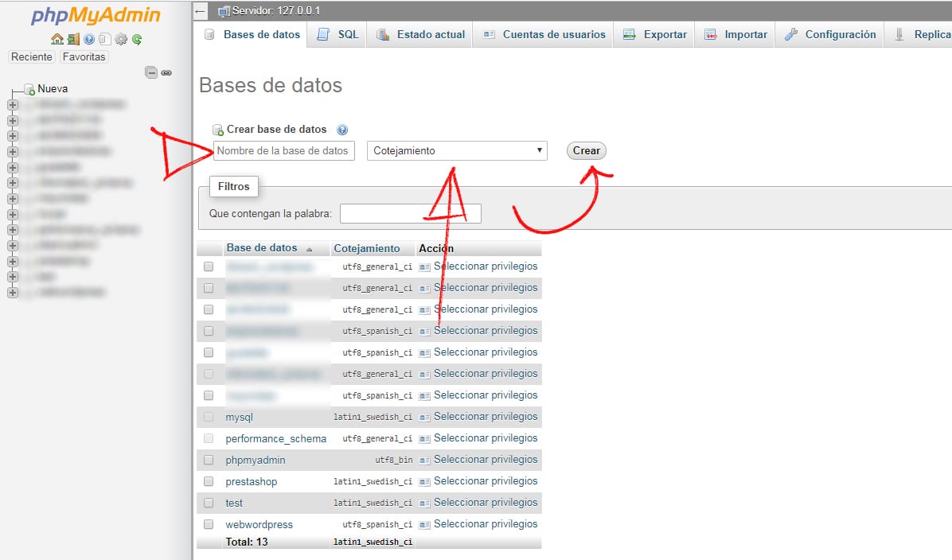The image size is (952, 560).
Task: Open phpMyAdmin documentation blue question icon
Action: (89, 39)
